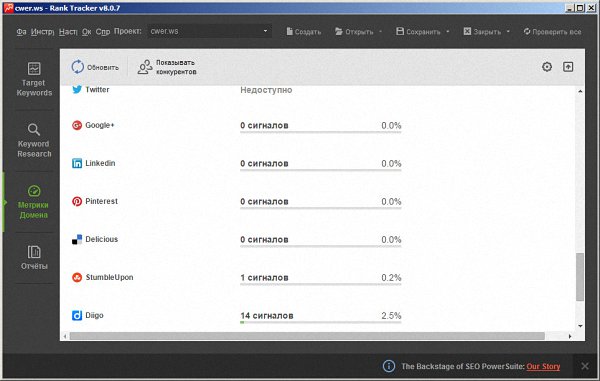Screen dimensions: 600x381
Task: Click the vertical scrollbar up arrow
Action: [x=580, y=91]
